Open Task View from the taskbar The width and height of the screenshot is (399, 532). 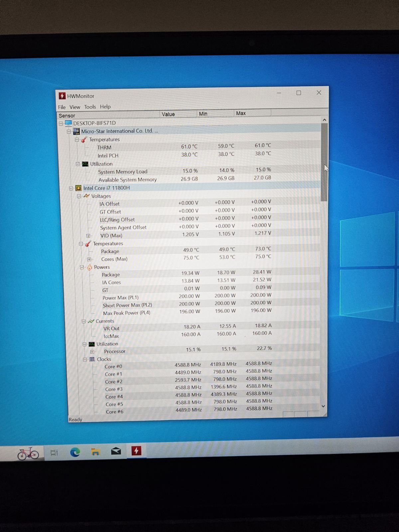[x=54, y=453]
